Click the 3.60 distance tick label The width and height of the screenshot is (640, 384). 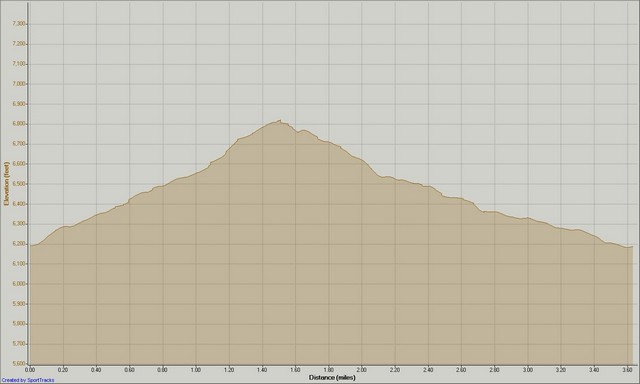pos(627,370)
